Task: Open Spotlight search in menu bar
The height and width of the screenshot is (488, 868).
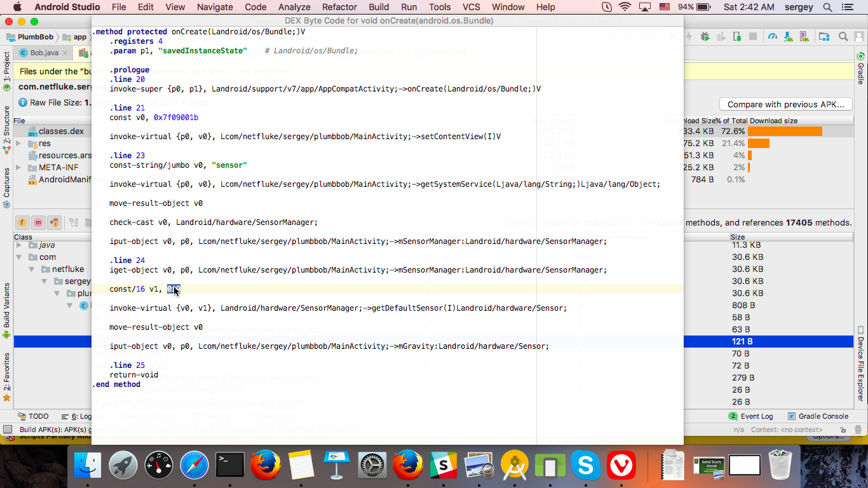Action: click(828, 7)
